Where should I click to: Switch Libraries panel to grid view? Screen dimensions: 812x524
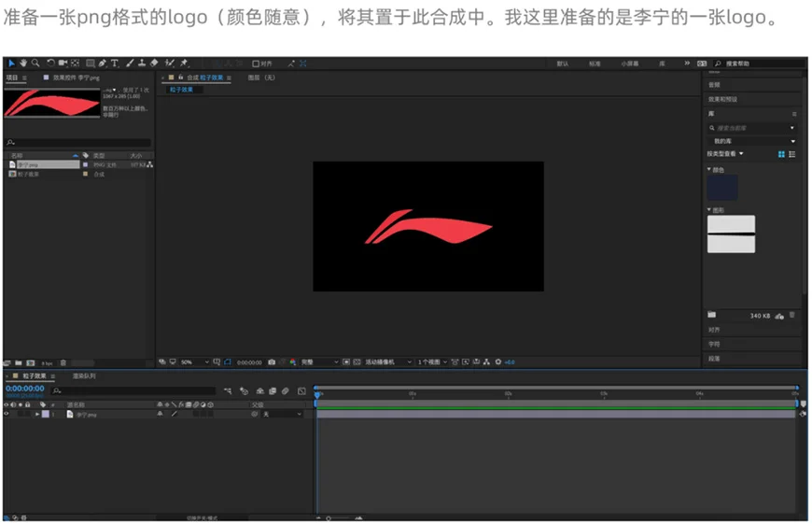click(x=781, y=154)
